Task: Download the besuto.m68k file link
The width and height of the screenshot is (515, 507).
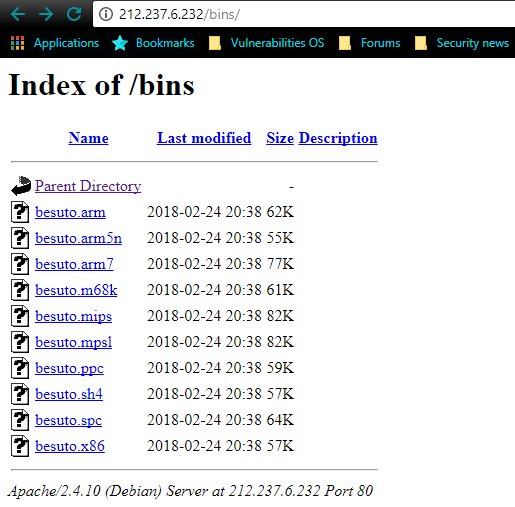Action: point(76,290)
